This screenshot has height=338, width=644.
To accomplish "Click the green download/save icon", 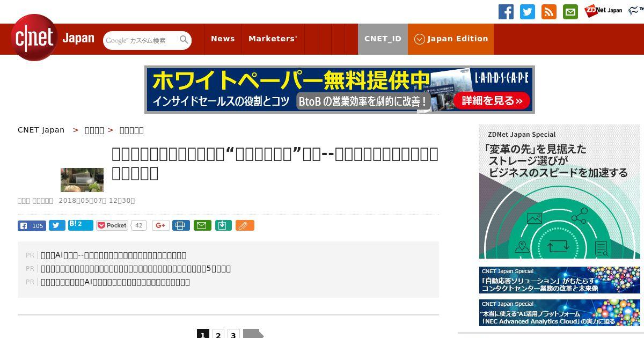I will 223,225.
